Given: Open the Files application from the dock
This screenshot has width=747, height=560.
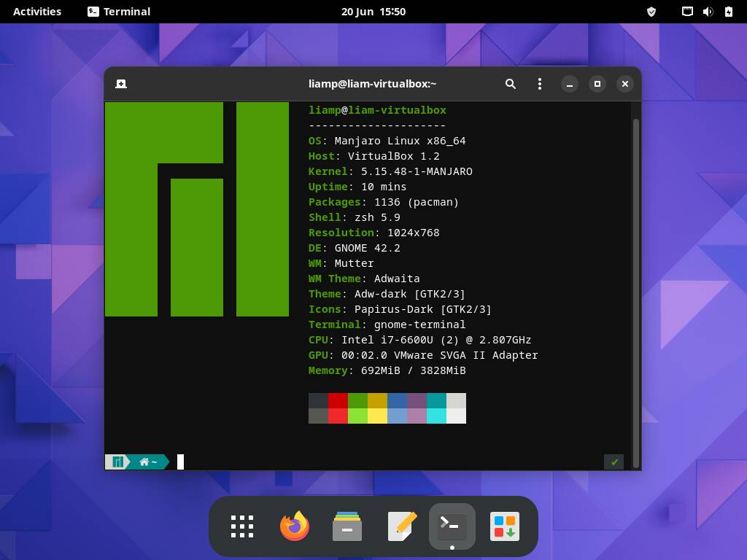Looking at the screenshot, I should coord(347,526).
